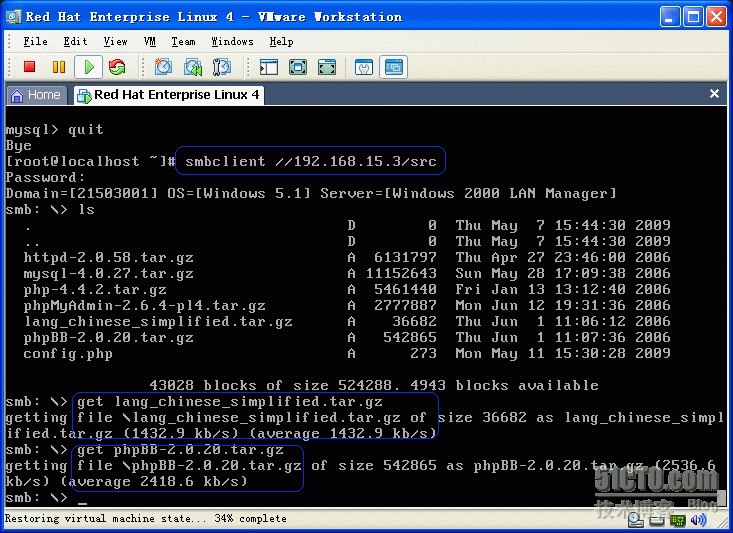Click the 'get lang_chinese_simplified.tar.gz' command
Image resolution: width=733 pixels, height=533 pixels.
tap(230, 402)
